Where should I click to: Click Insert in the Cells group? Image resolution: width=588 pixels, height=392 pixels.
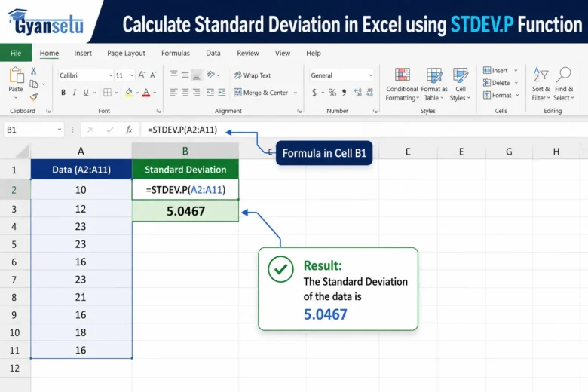pyautogui.click(x=501, y=71)
